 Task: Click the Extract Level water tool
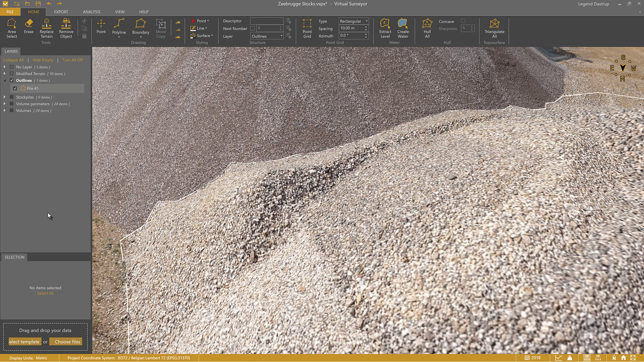pos(385,28)
